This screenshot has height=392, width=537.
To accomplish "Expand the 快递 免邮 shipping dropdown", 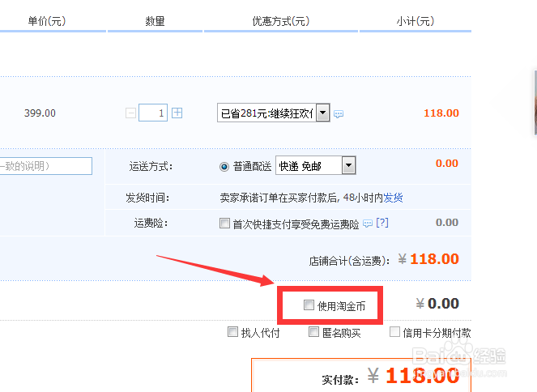I will click(x=316, y=166).
